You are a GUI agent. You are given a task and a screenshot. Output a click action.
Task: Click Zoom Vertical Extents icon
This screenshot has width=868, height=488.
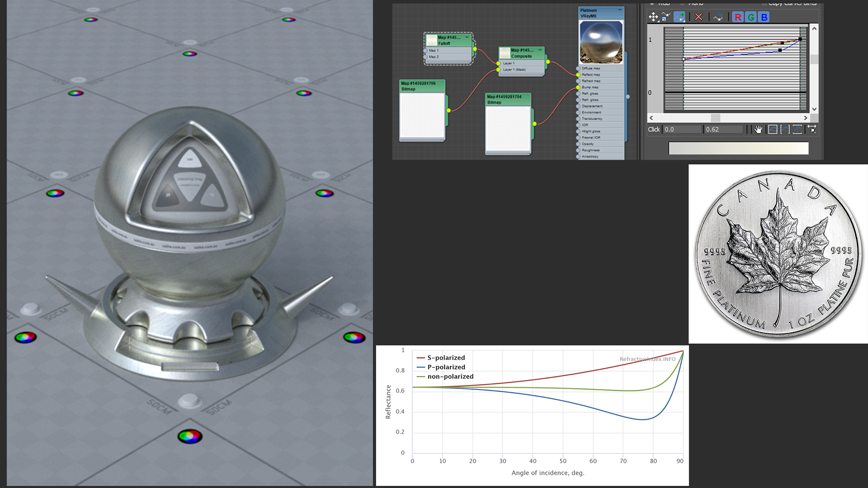(797, 130)
